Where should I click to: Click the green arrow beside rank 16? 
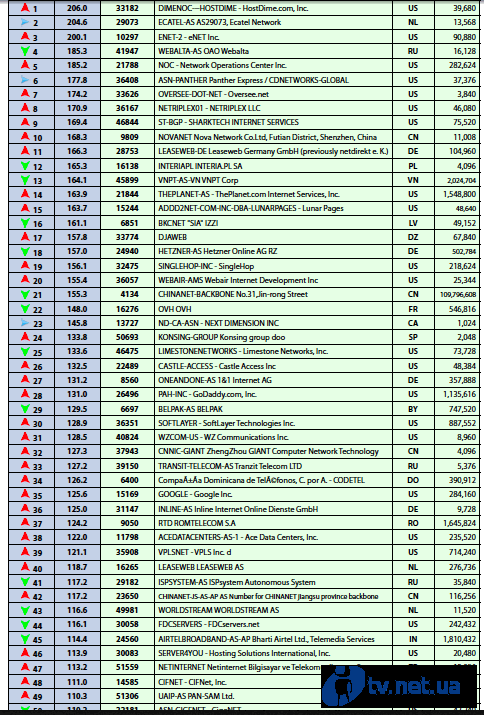coord(26,223)
